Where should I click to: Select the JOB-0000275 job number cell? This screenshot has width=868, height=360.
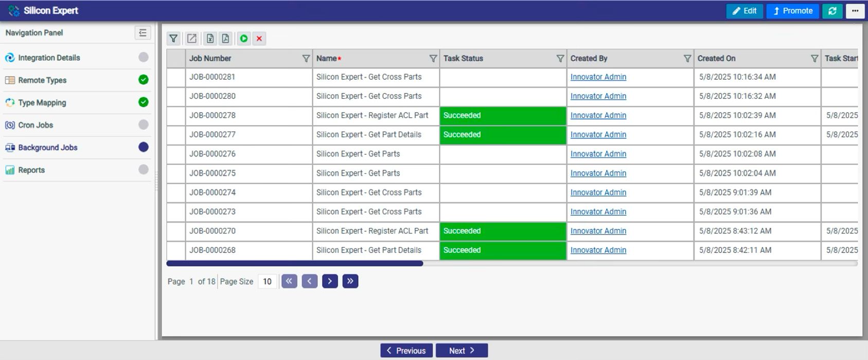(x=249, y=173)
